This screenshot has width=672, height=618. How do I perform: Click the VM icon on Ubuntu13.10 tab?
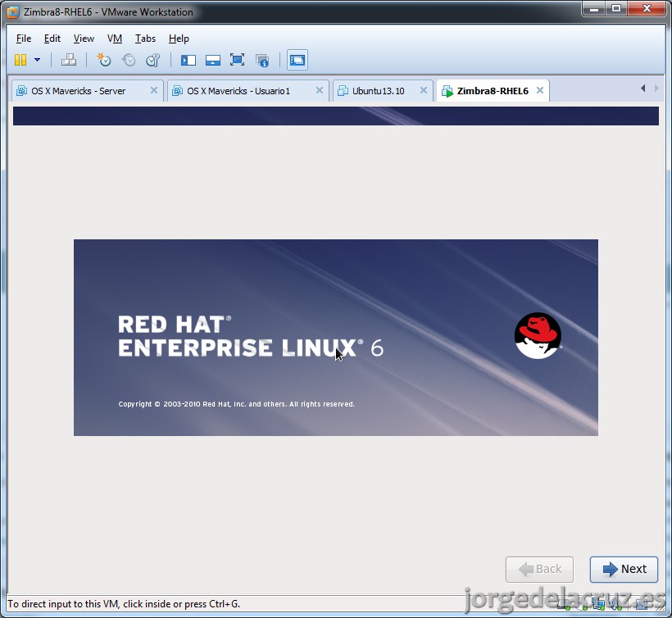tap(343, 91)
